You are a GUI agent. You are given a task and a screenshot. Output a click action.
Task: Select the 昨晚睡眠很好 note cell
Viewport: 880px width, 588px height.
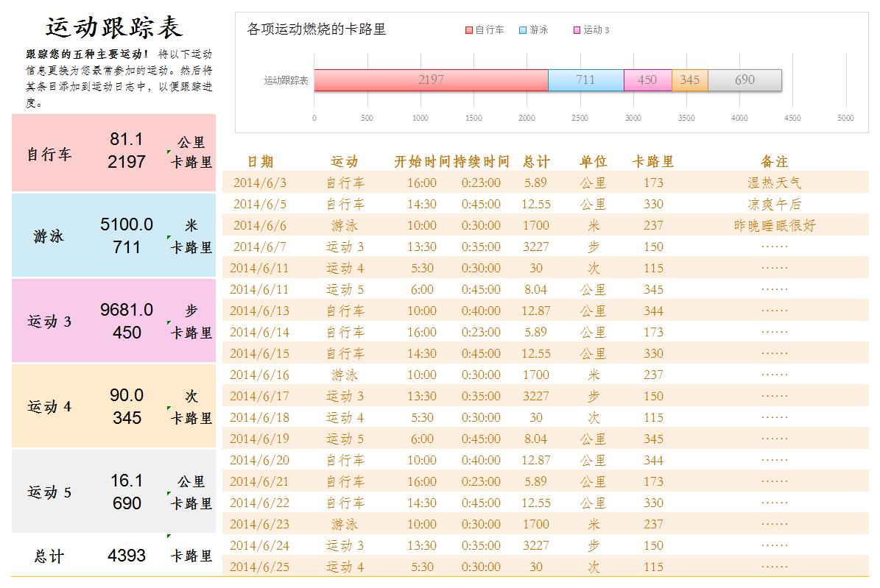774,226
